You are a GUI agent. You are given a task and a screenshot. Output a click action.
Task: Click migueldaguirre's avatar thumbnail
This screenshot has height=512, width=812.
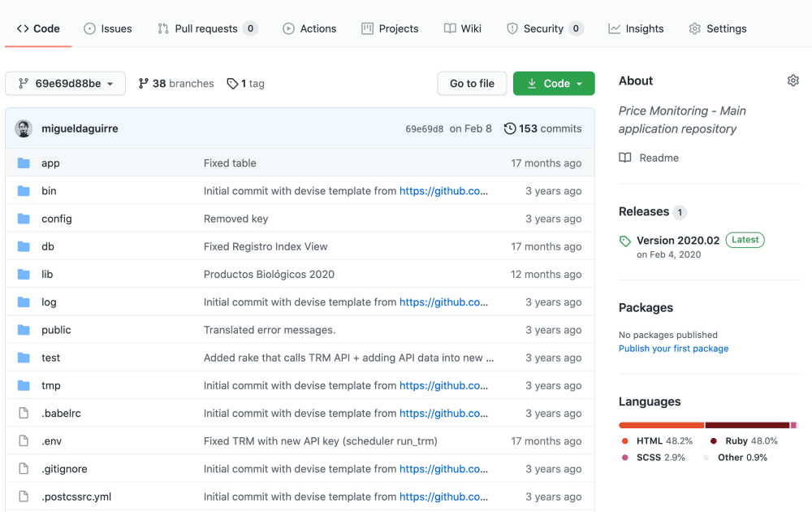click(24, 128)
